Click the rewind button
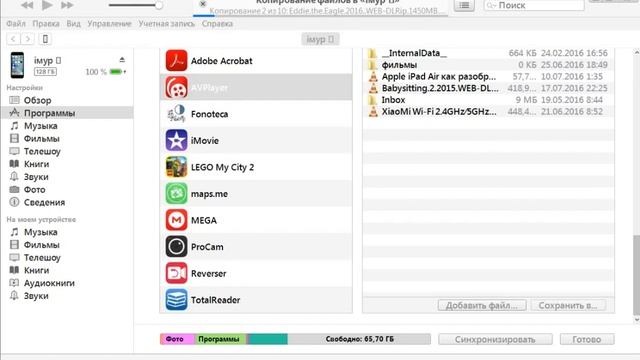 click(27, 5)
